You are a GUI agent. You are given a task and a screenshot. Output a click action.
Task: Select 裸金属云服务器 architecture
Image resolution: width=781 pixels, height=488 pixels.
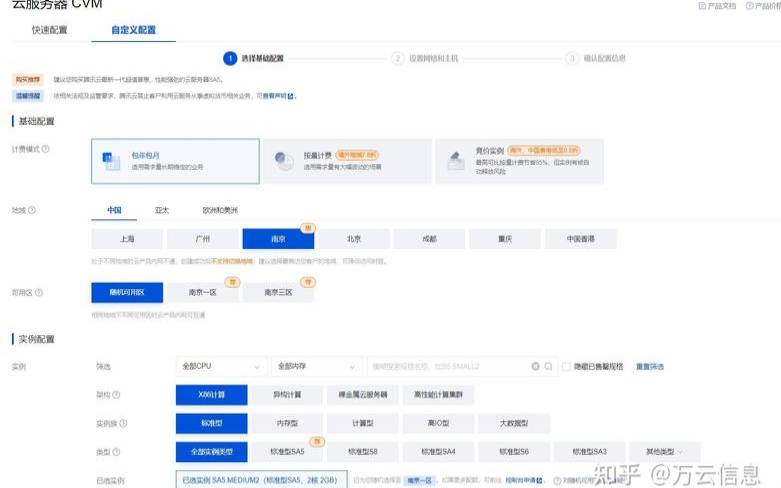pyautogui.click(x=363, y=395)
